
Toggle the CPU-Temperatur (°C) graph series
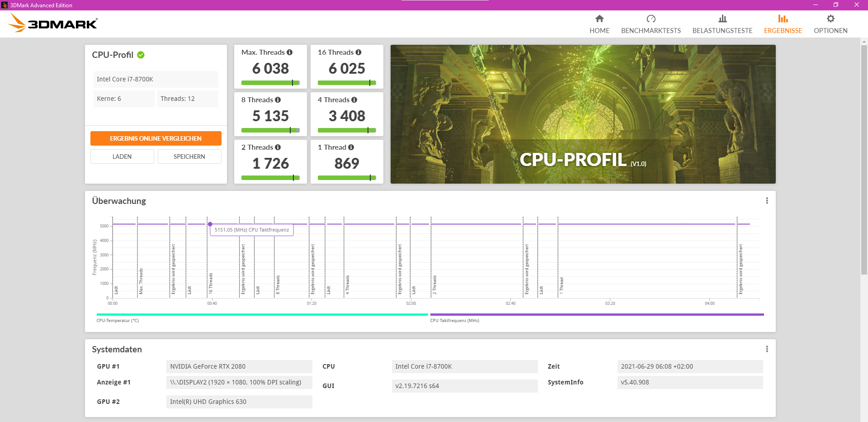(x=117, y=320)
